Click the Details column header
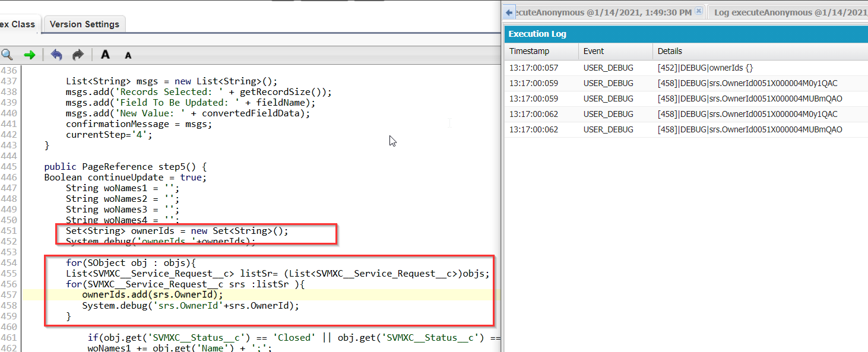The height and width of the screenshot is (352, 868). tap(670, 52)
